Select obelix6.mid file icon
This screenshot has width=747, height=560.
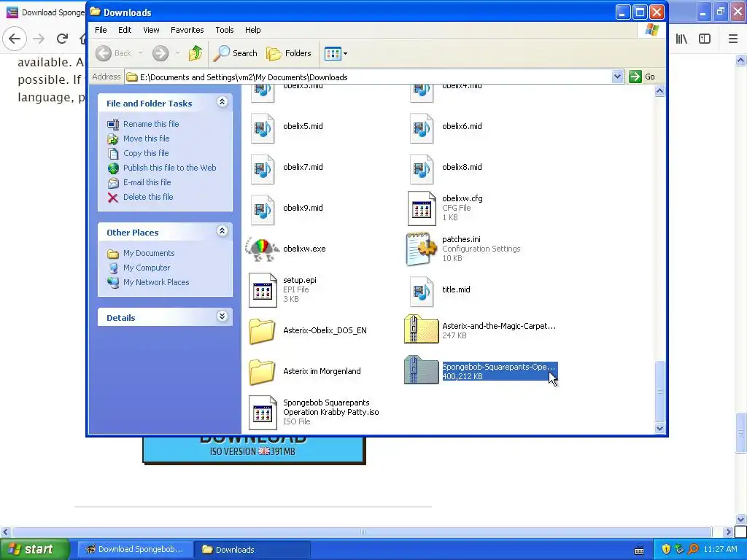[422, 128]
